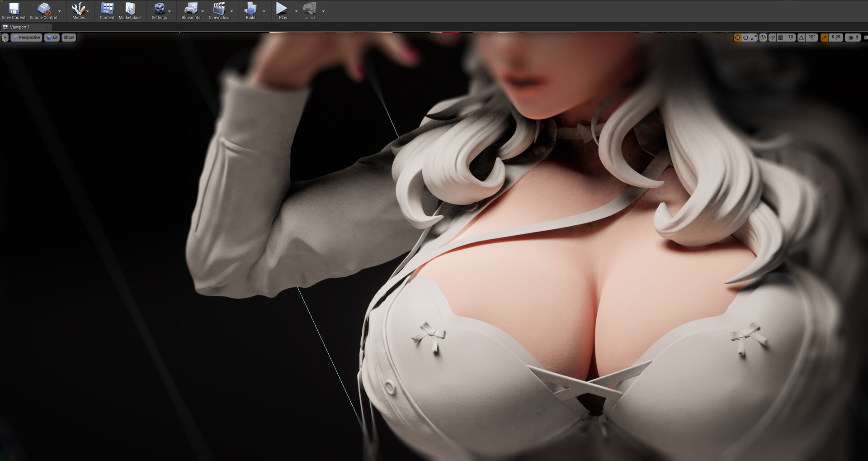Screen dimensions: 868x461
Task: Toggle surface snapping option
Action: pyautogui.click(x=773, y=38)
